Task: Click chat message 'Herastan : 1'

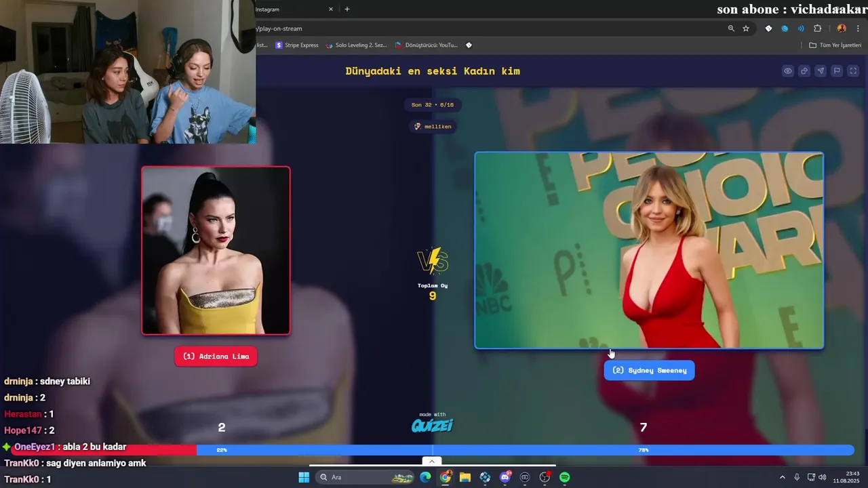Action: point(28,414)
